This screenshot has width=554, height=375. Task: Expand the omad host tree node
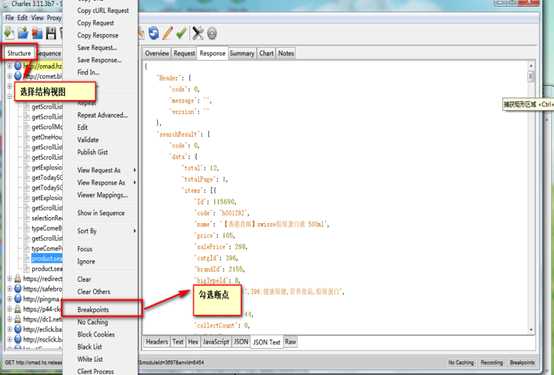[x=10, y=66]
